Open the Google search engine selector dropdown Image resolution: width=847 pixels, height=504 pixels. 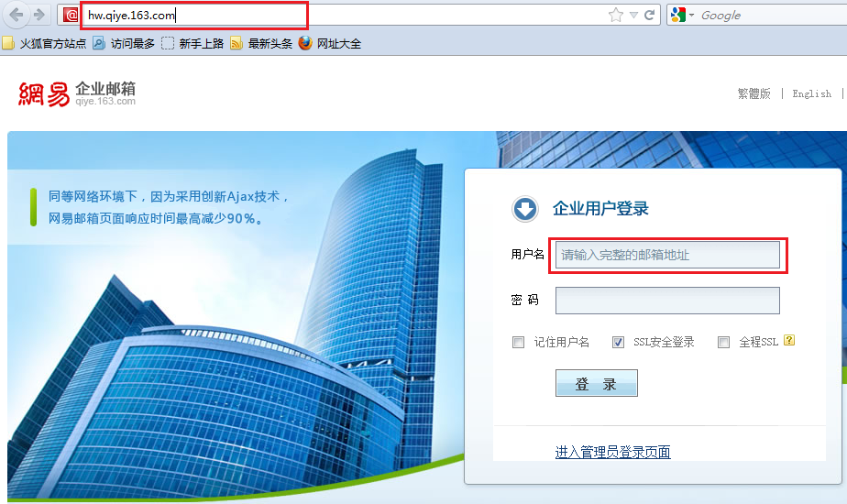[x=682, y=15]
